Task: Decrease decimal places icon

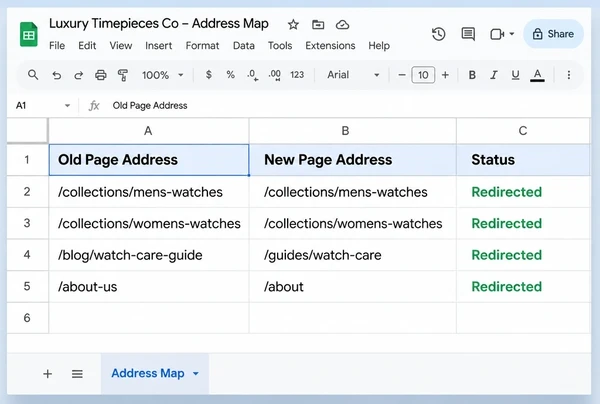Action: tap(253, 75)
